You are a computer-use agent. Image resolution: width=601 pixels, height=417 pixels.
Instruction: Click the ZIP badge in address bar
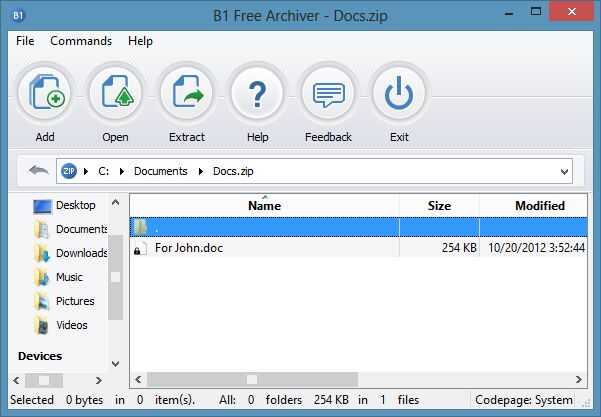click(69, 171)
